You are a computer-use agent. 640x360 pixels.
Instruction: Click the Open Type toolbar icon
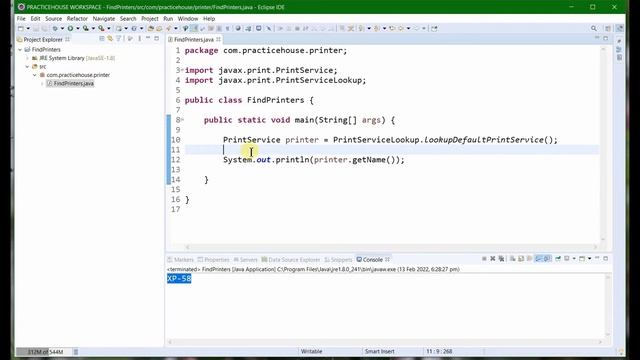coord(151,28)
